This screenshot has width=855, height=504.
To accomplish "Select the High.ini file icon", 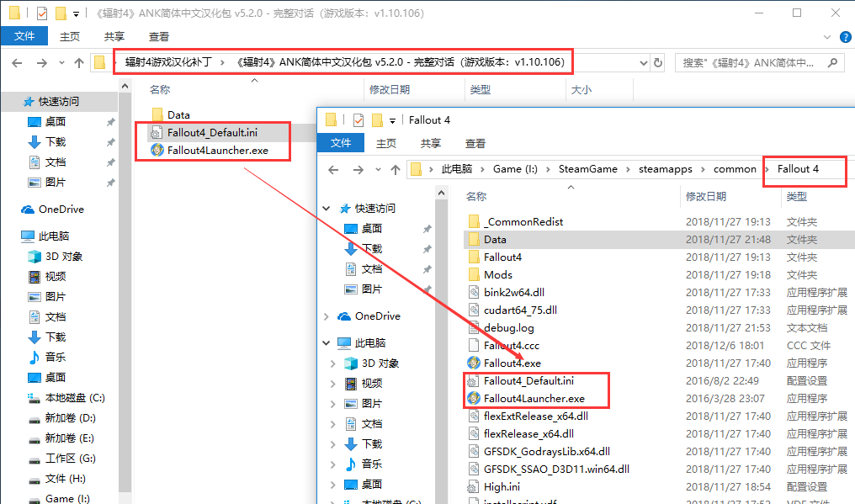I will coord(473,486).
